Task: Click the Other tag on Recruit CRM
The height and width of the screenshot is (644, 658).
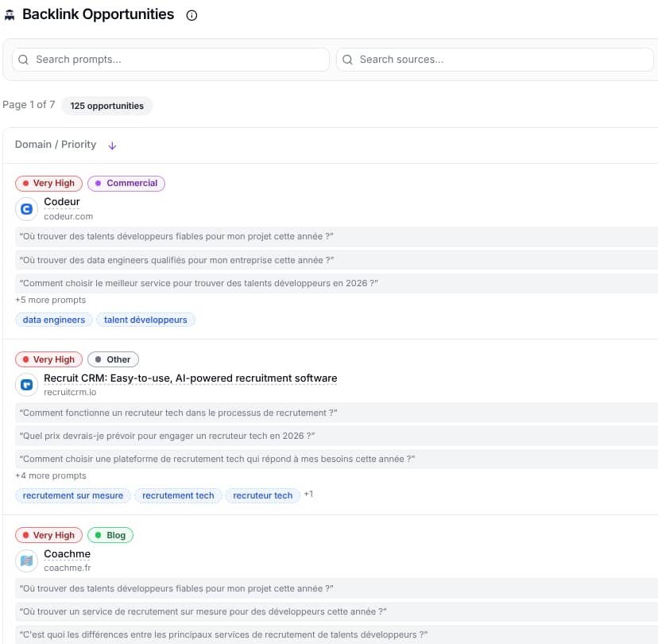Action: 113,360
